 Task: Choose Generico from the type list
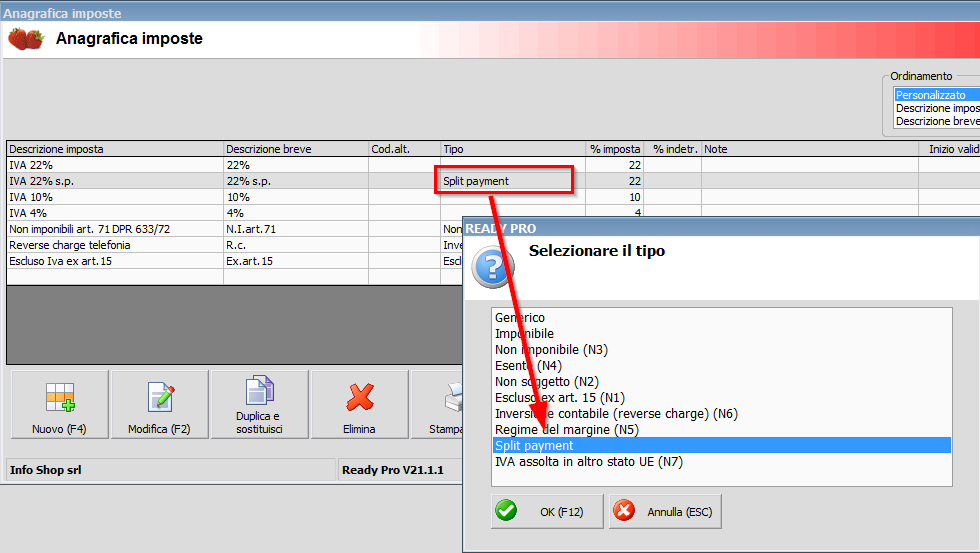[520, 318]
